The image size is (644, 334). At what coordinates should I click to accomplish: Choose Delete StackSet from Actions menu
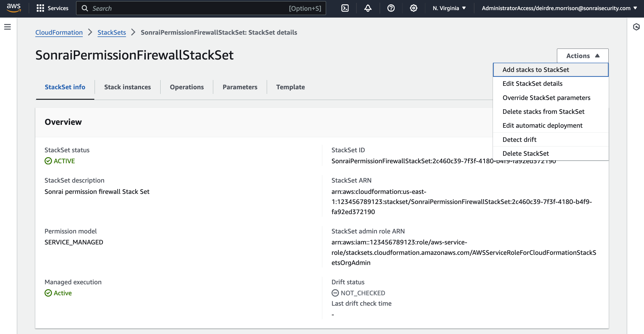551,153
